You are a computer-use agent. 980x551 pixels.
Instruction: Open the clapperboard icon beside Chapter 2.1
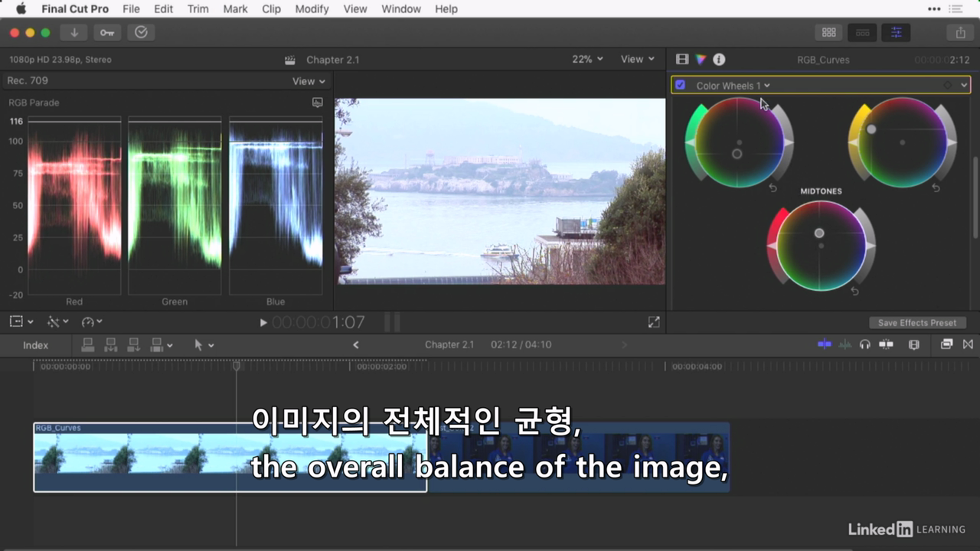click(x=290, y=60)
